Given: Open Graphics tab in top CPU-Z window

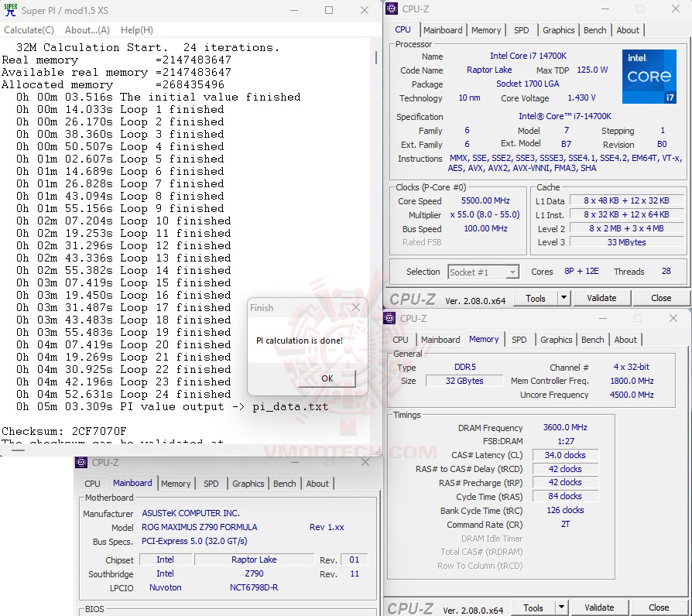Looking at the screenshot, I should [558, 30].
